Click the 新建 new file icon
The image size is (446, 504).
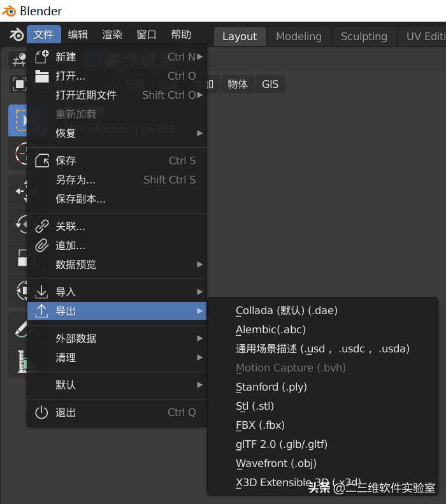(x=42, y=57)
